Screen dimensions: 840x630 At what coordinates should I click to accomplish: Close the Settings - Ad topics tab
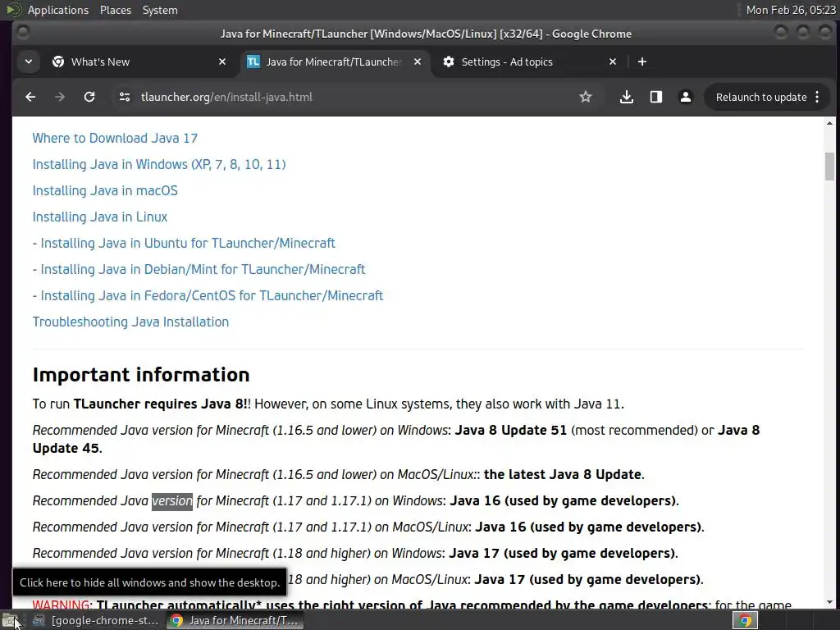612,62
